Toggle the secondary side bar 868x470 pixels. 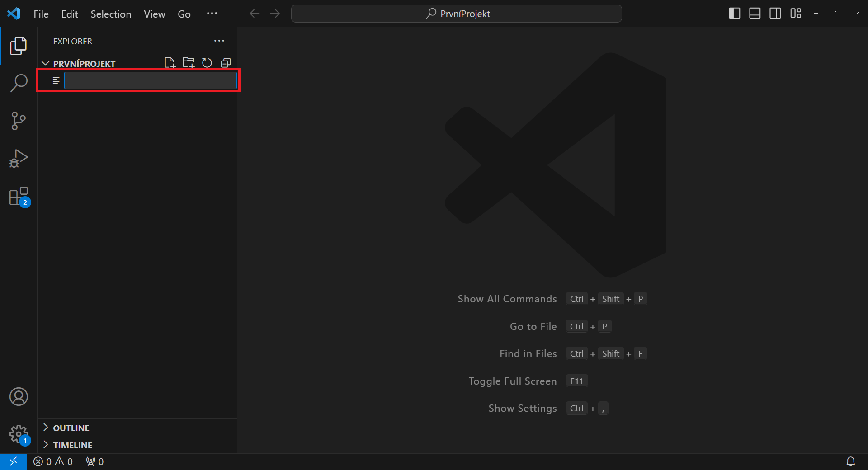pos(775,13)
